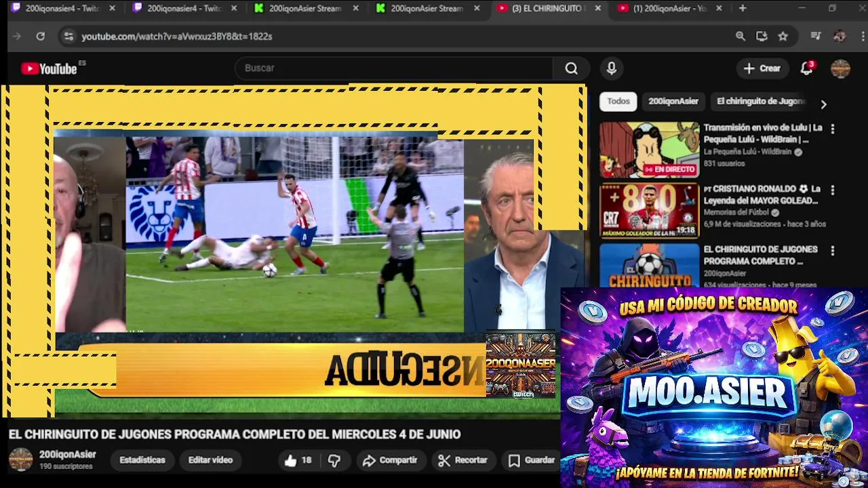Open options menu for Lulu live video

[833, 129]
